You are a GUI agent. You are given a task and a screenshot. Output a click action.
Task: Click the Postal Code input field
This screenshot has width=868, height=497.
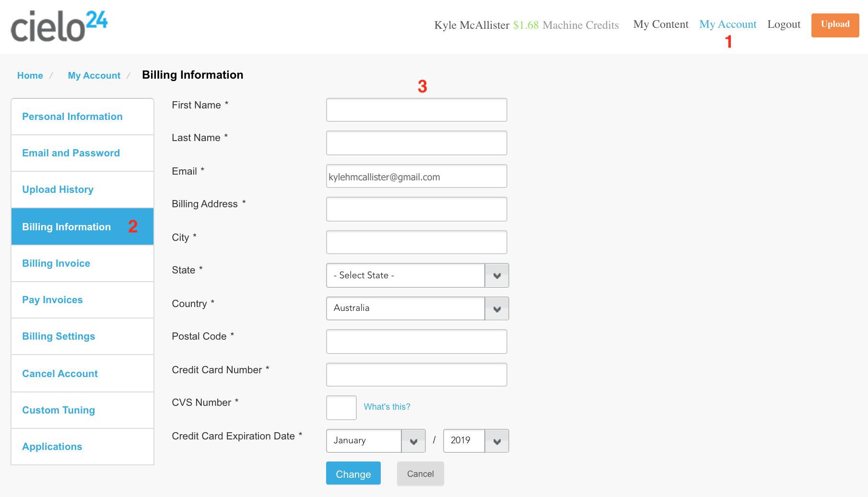[x=417, y=342]
